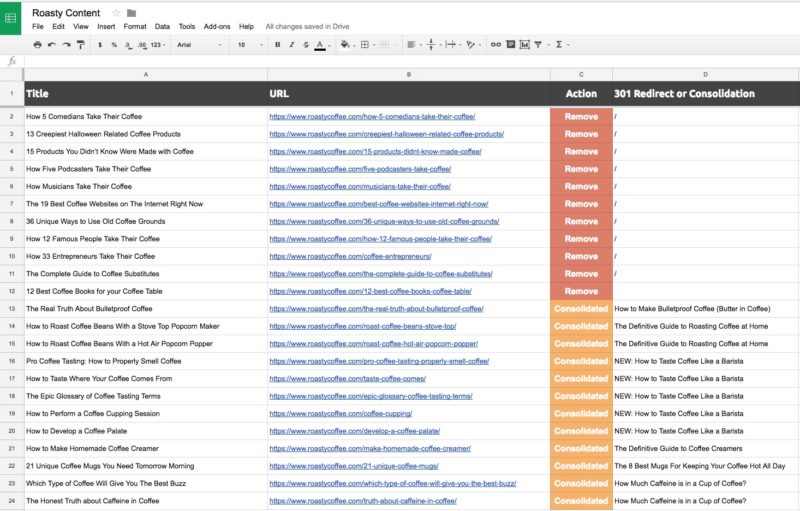Click the Print icon
The image size is (800, 511).
37,45
